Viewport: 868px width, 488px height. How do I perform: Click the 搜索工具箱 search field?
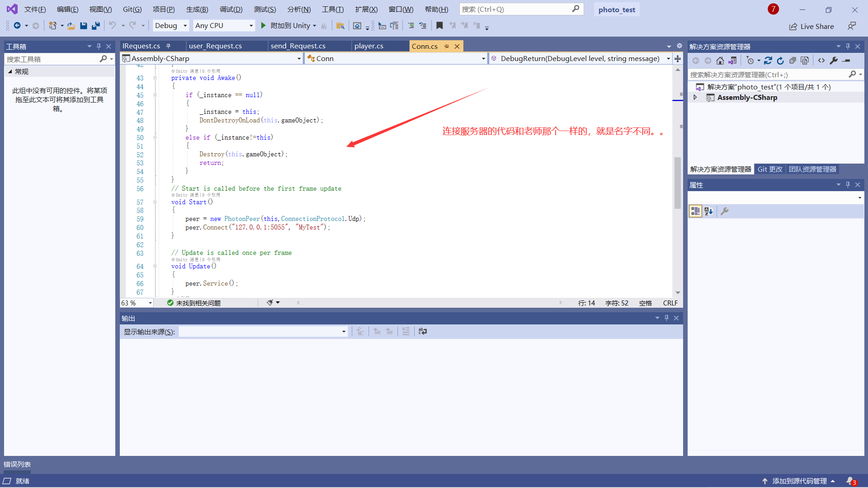point(59,59)
